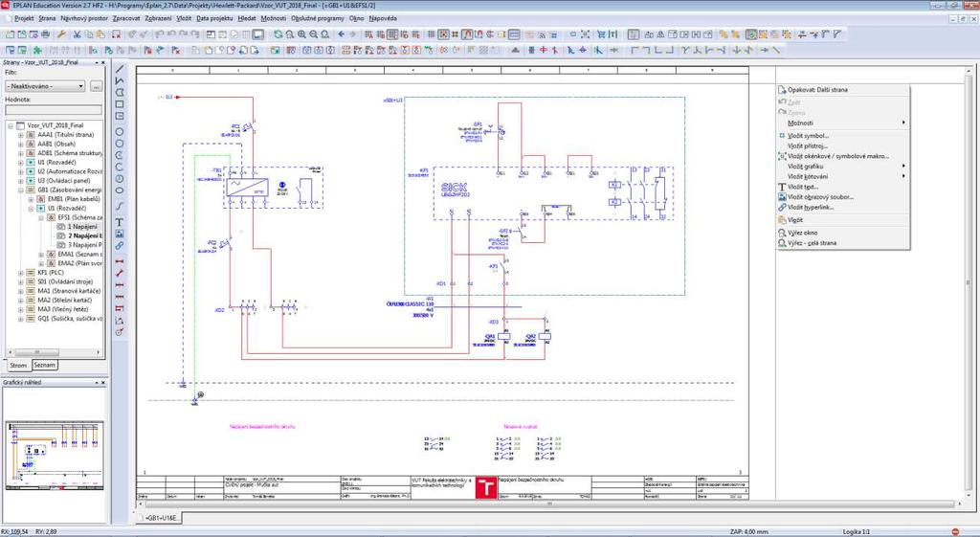Switch to the Seznam tab
The width and height of the screenshot is (980, 537).
(44, 365)
